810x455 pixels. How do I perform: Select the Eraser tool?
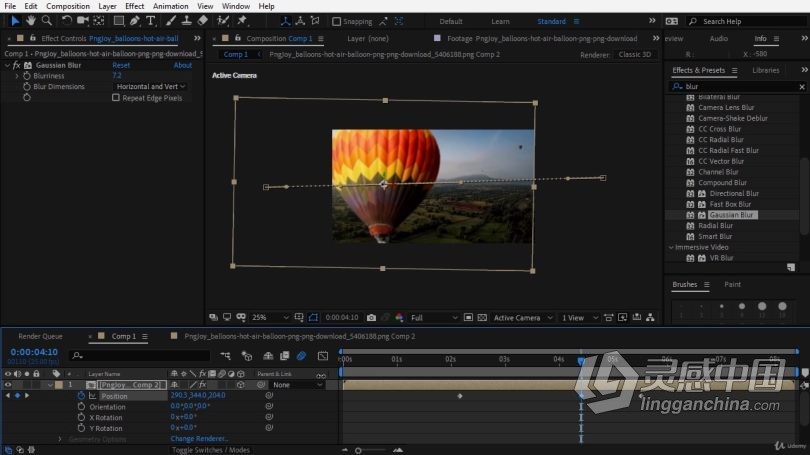point(202,21)
